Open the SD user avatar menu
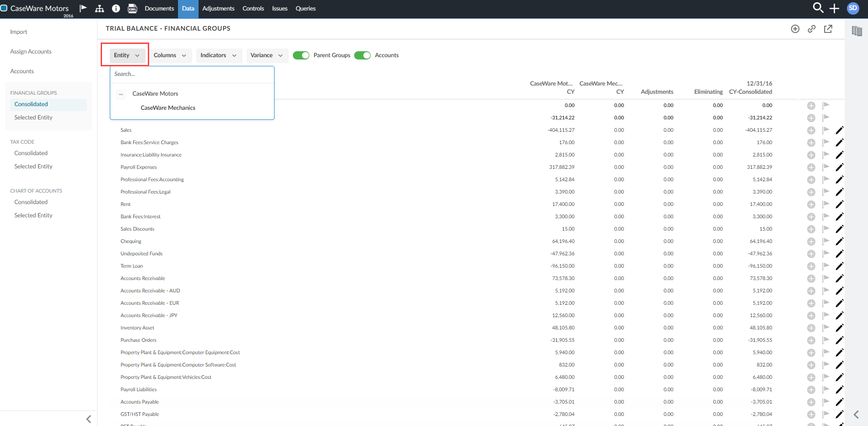 tap(853, 8)
